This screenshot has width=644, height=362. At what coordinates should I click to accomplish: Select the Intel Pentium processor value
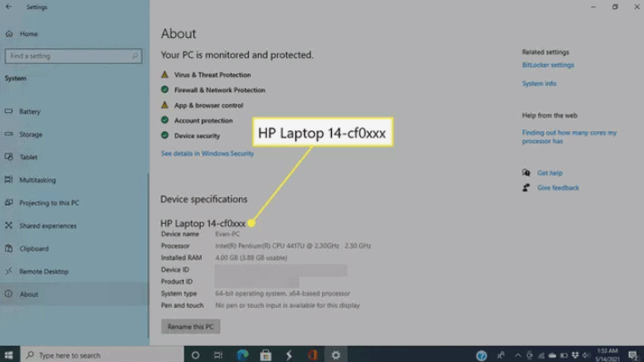tap(293, 246)
